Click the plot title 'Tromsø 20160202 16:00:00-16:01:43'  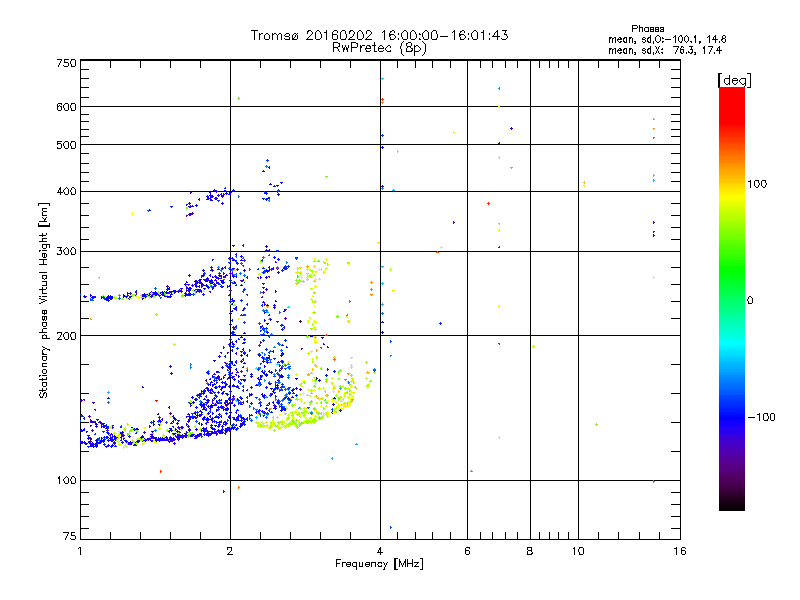(379, 35)
